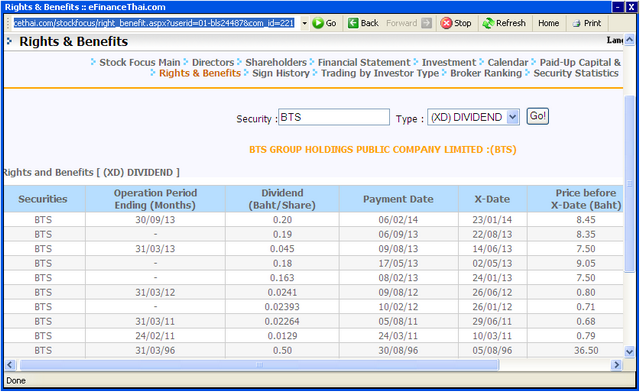
Task: Open the Directors page link
Action: (x=213, y=62)
